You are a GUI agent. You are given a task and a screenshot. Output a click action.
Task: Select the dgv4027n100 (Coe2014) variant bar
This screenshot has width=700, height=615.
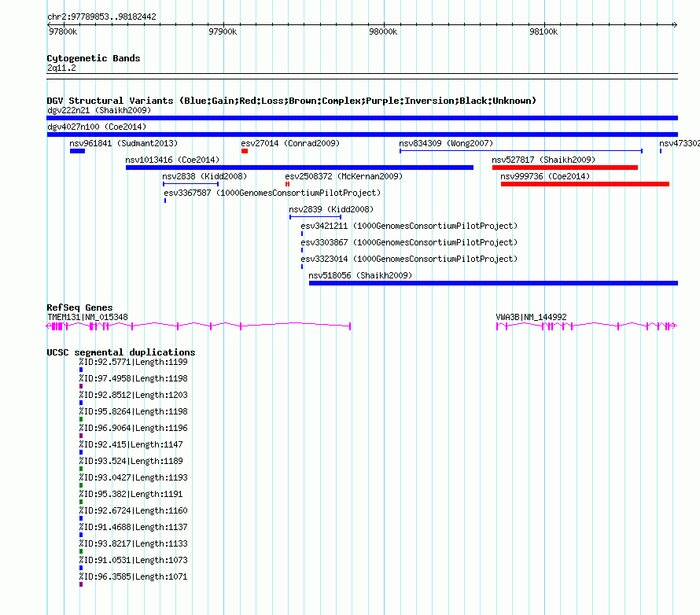click(x=362, y=134)
